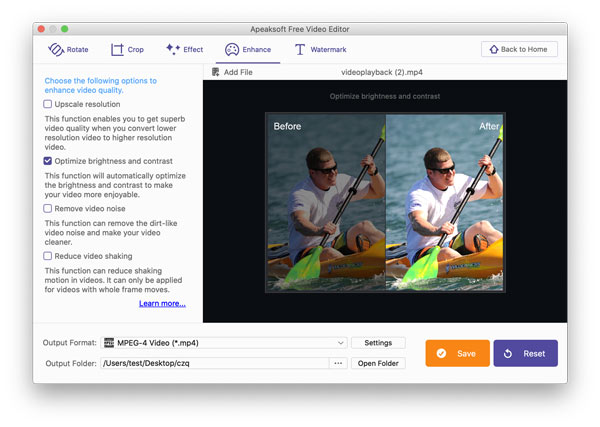Click the Apeaksoft Free Video Editor title
The width and height of the screenshot is (600, 427).
300,29
